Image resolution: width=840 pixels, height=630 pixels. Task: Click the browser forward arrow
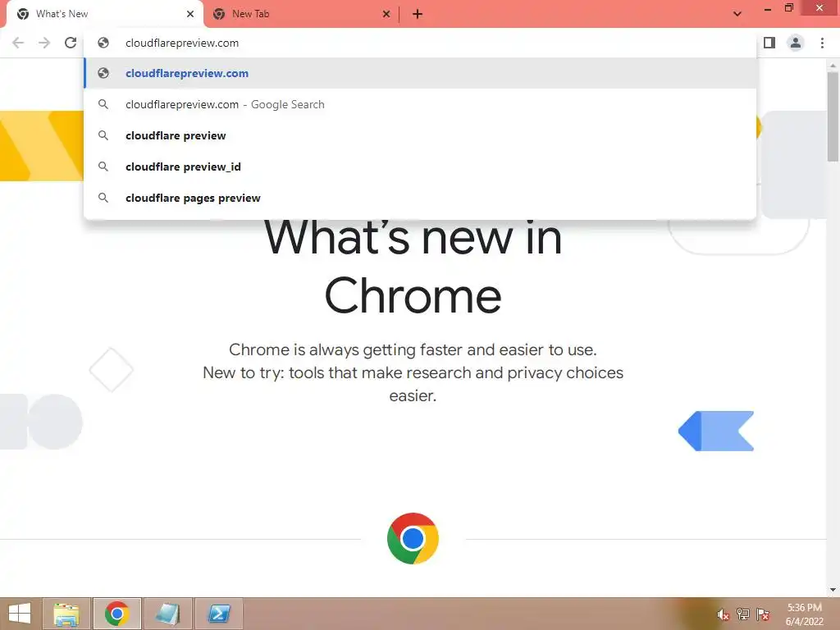(x=44, y=43)
